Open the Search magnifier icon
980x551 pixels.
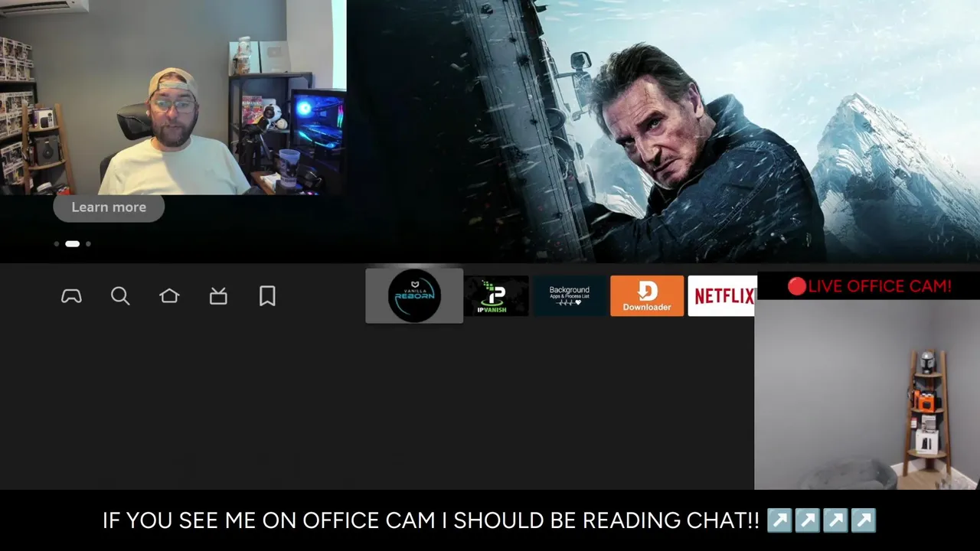coord(120,296)
